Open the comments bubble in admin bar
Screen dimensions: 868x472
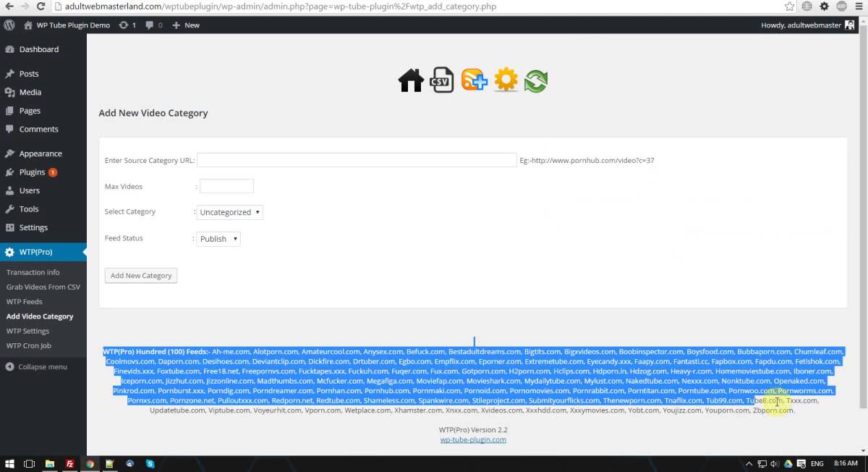(153, 25)
